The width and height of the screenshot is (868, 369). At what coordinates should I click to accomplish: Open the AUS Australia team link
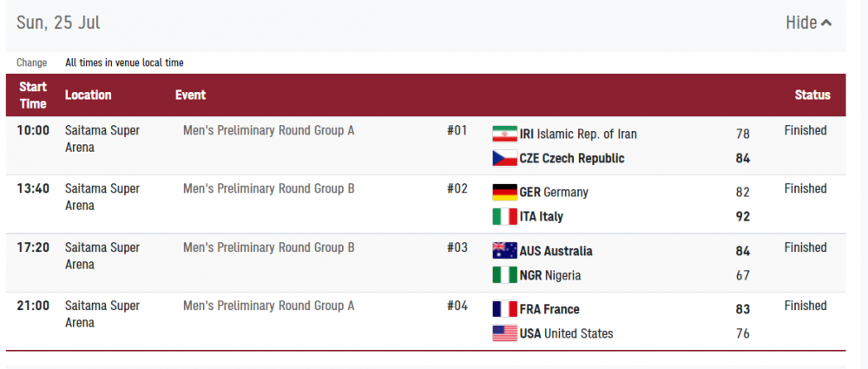point(556,251)
